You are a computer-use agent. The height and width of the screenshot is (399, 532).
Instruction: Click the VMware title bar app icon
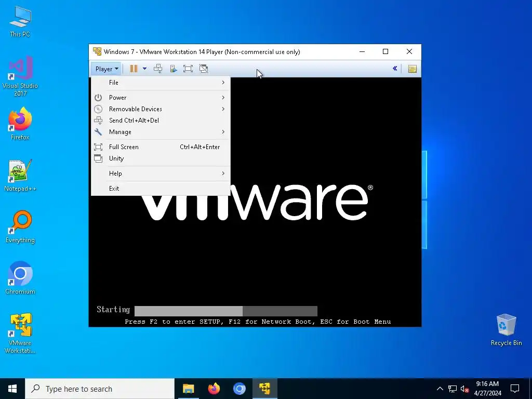(x=97, y=51)
